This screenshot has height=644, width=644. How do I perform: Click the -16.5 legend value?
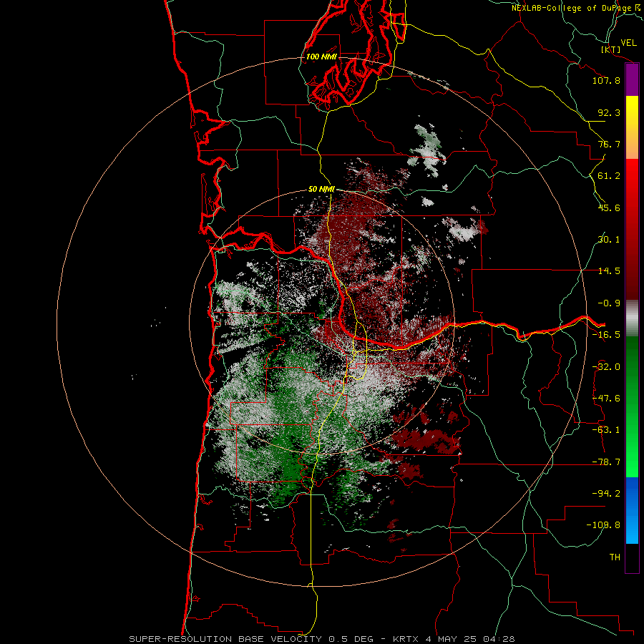click(606, 335)
